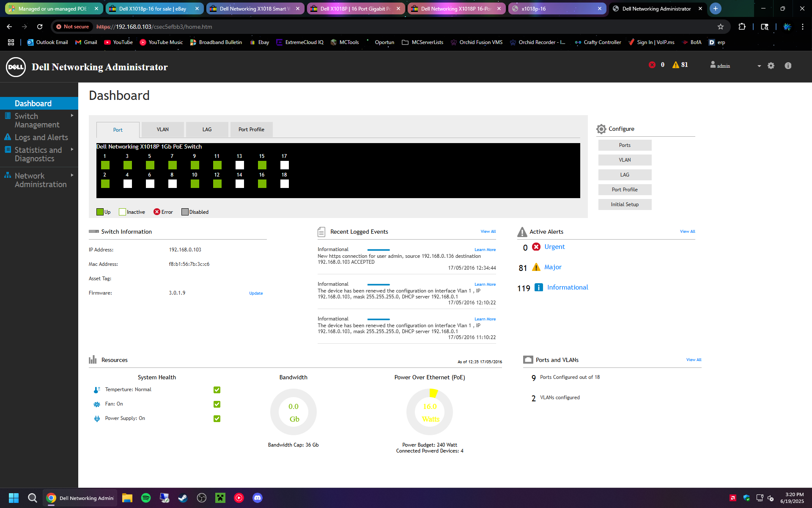
Task: Open settings gear in Dell header
Action: (x=771, y=66)
